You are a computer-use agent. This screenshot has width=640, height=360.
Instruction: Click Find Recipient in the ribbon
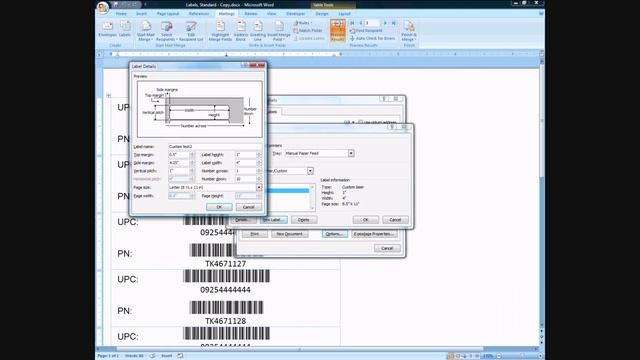click(366, 31)
